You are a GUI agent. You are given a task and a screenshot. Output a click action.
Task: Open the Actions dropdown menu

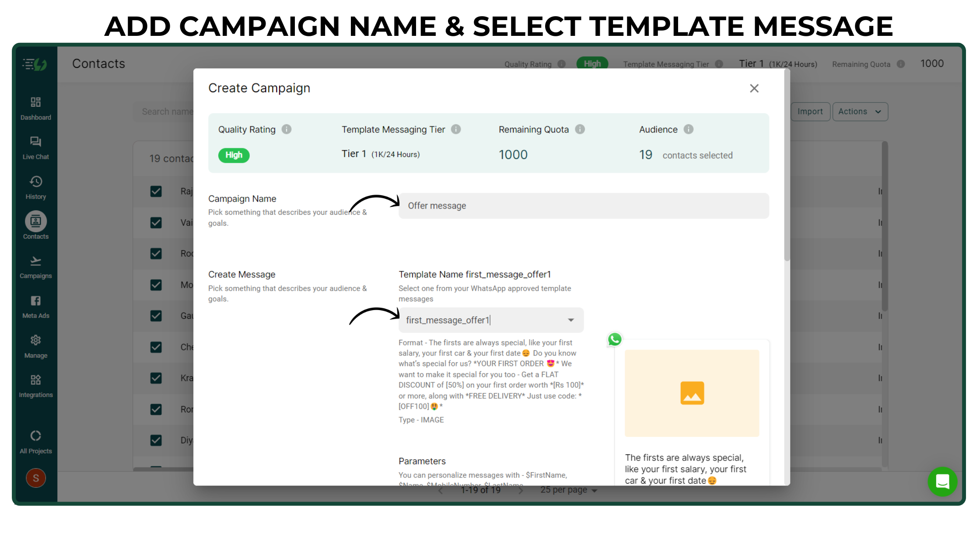pyautogui.click(x=861, y=111)
